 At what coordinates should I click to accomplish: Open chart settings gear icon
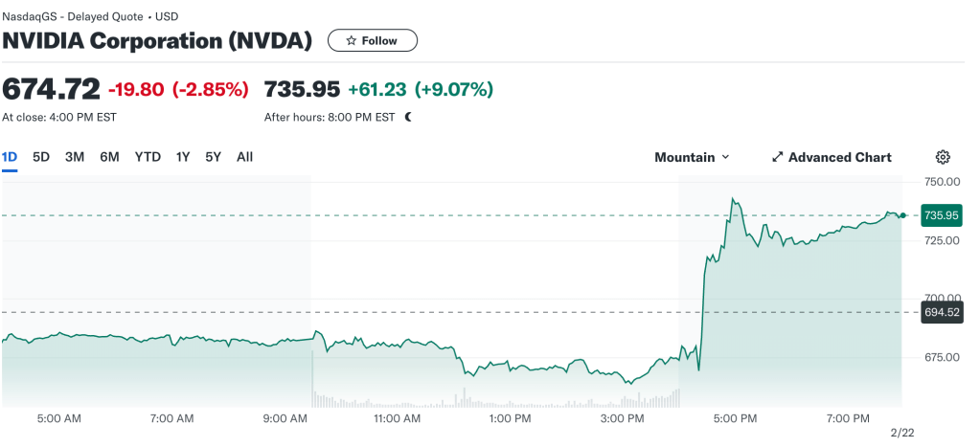943,157
